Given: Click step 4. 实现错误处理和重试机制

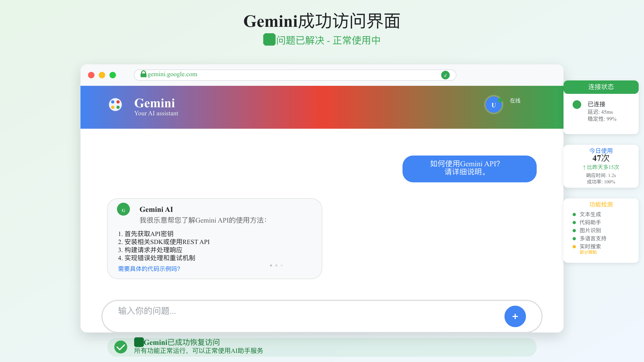Looking at the screenshot, I should coord(157,258).
